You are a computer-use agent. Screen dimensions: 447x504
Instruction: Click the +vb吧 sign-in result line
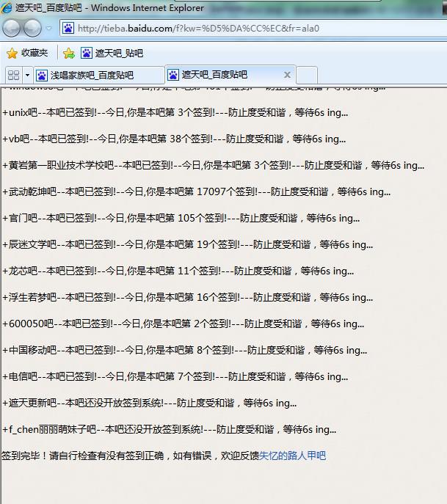point(174,139)
